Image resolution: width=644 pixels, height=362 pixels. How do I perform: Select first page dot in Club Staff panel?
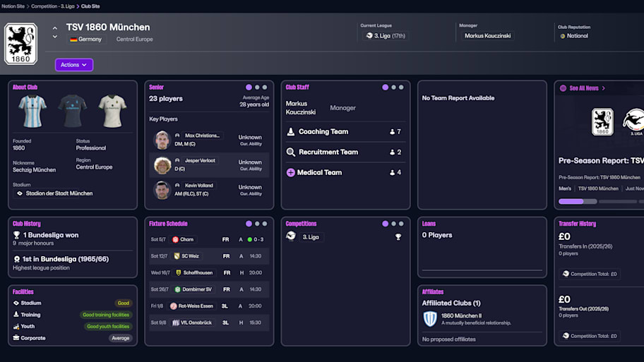386,88
